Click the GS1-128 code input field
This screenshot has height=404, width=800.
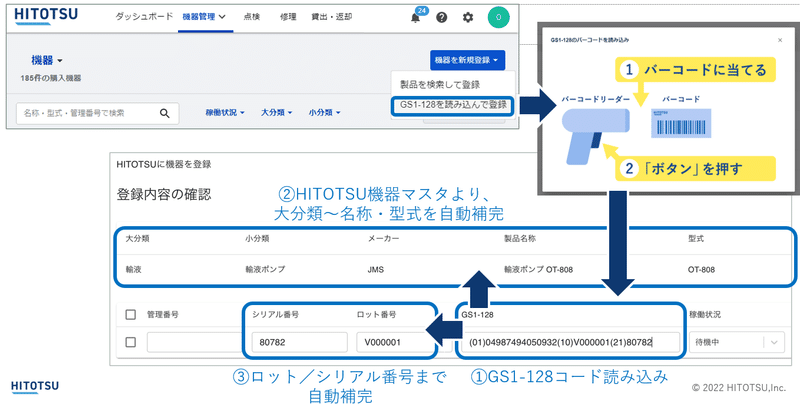[571, 342]
